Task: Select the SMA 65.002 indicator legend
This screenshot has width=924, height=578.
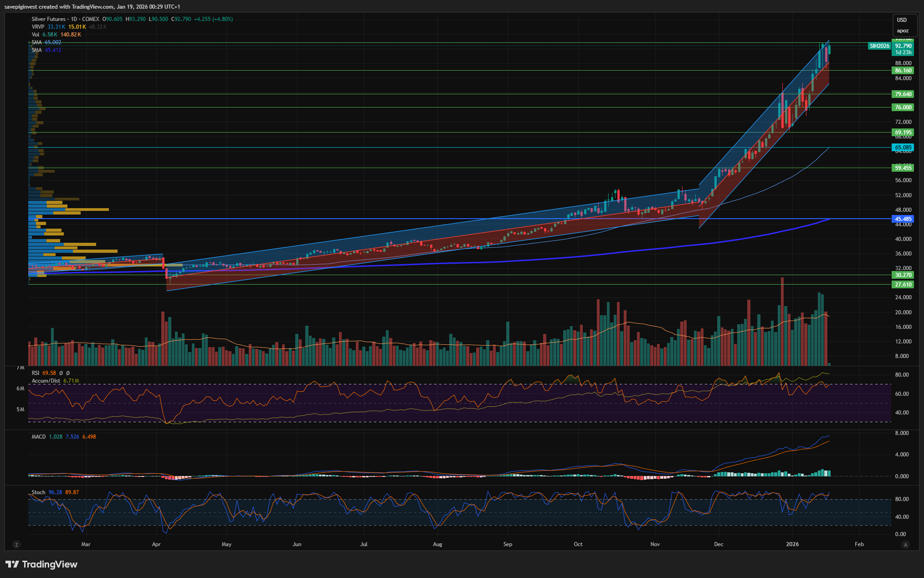Action: click(x=46, y=42)
